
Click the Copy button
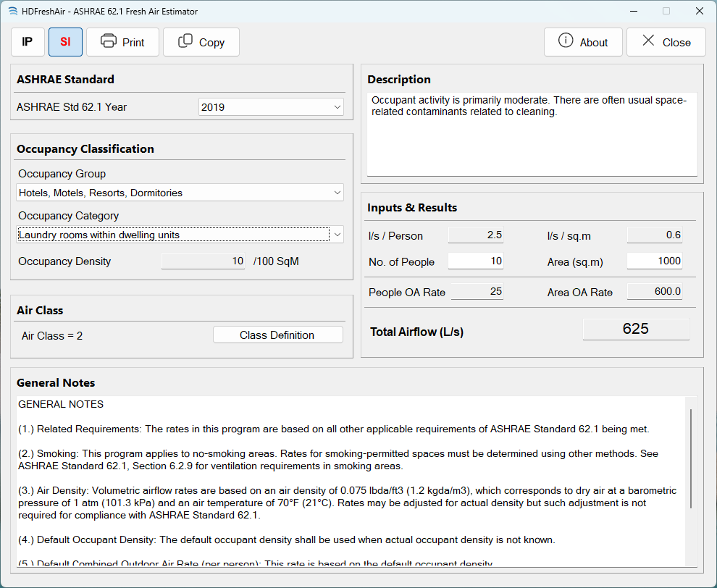(201, 42)
